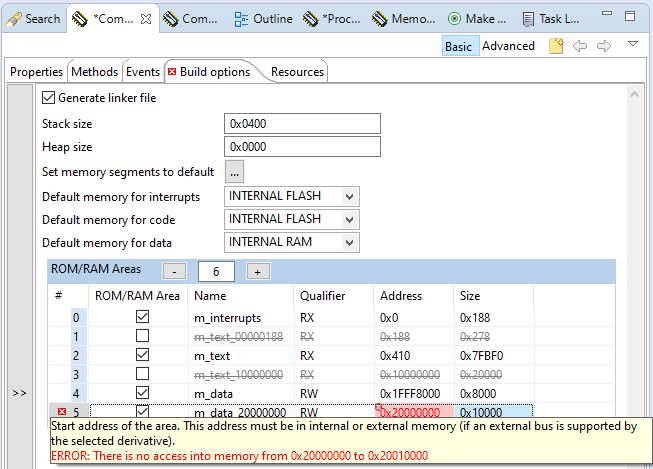
Task: Select the 0x410 address cell
Action: tap(414, 356)
